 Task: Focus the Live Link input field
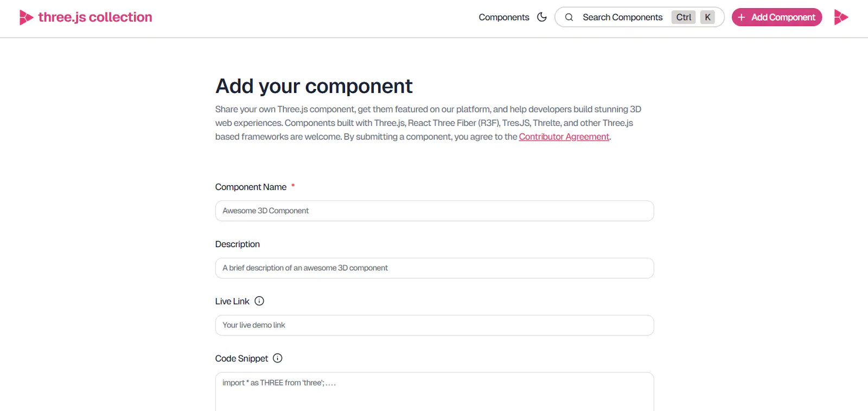(x=435, y=325)
